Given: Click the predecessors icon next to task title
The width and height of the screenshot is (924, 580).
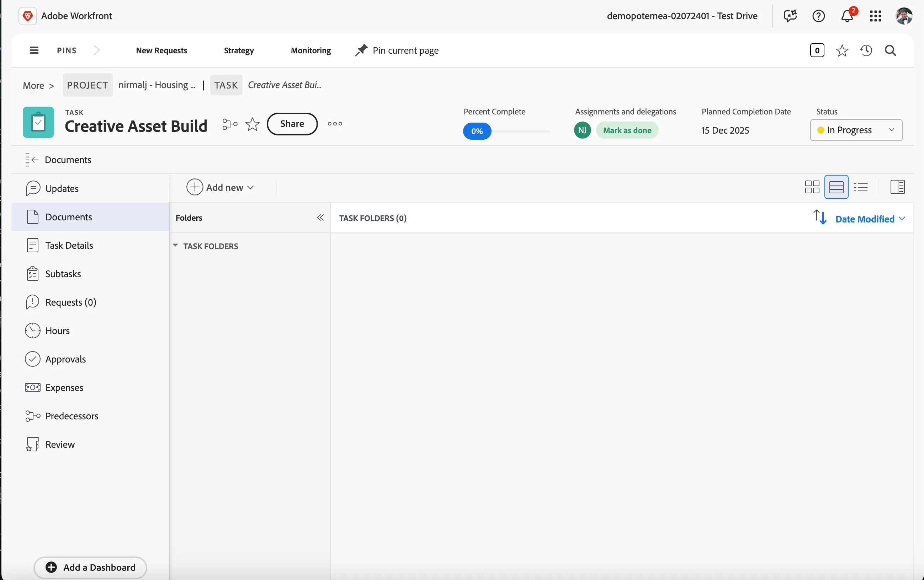Looking at the screenshot, I should pos(230,124).
